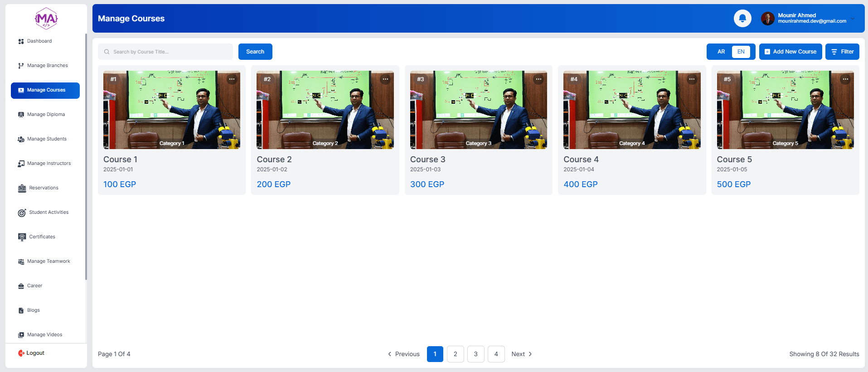Image resolution: width=868 pixels, height=372 pixels.
Task: Open the Filter options
Action: [x=842, y=52]
